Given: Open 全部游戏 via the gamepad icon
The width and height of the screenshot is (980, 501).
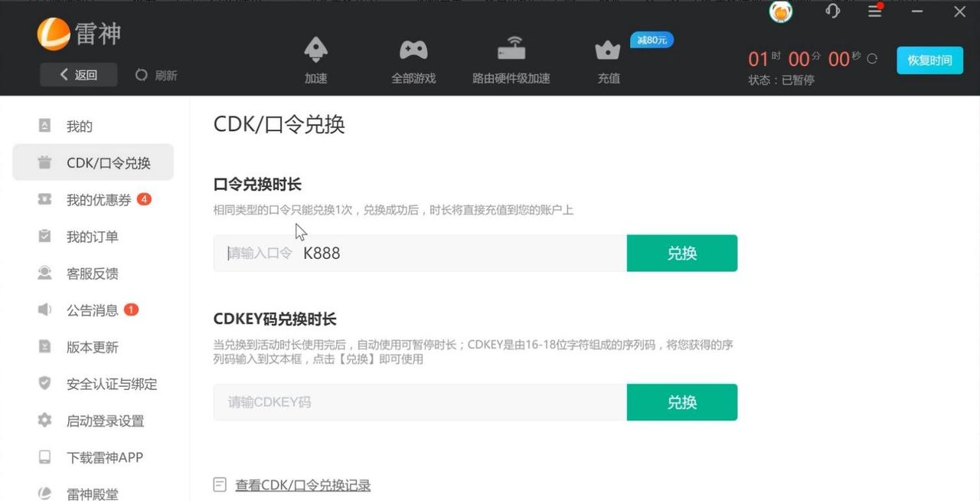Looking at the screenshot, I should click(413, 50).
